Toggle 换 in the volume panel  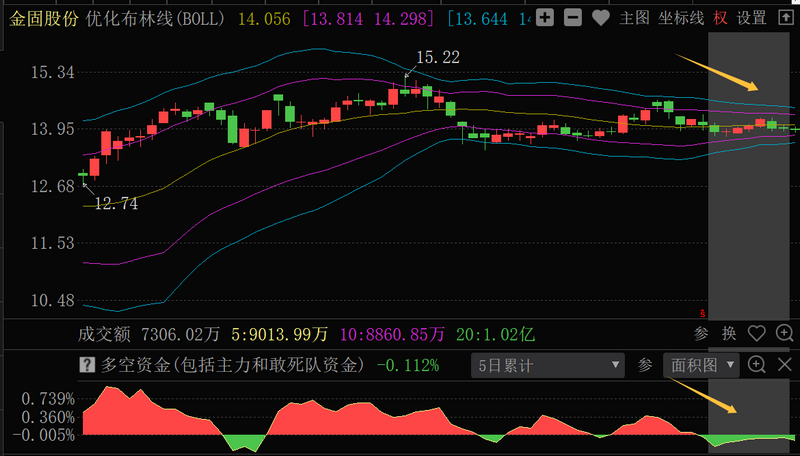(x=729, y=334)
